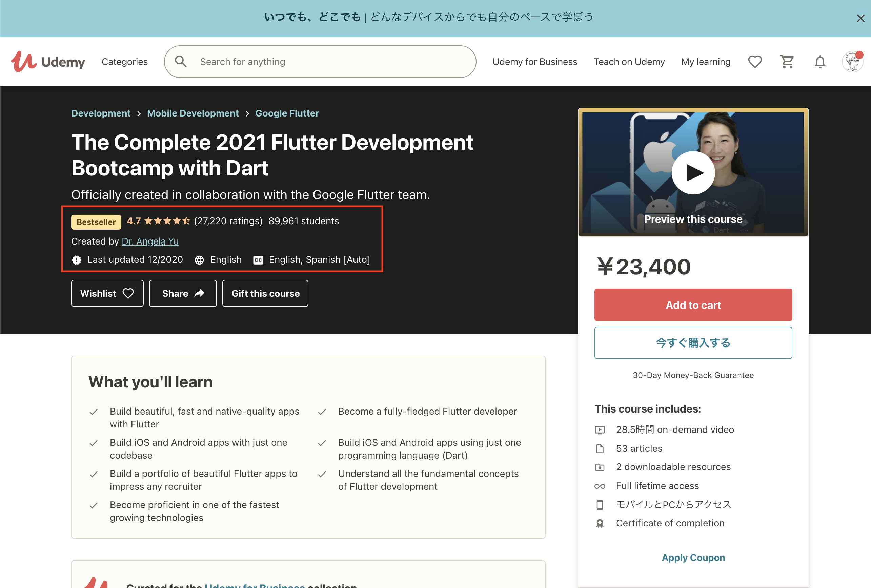The width and height of the screenshot is (871, 588).
Task: Open the Categories menu
Action: 124,62
